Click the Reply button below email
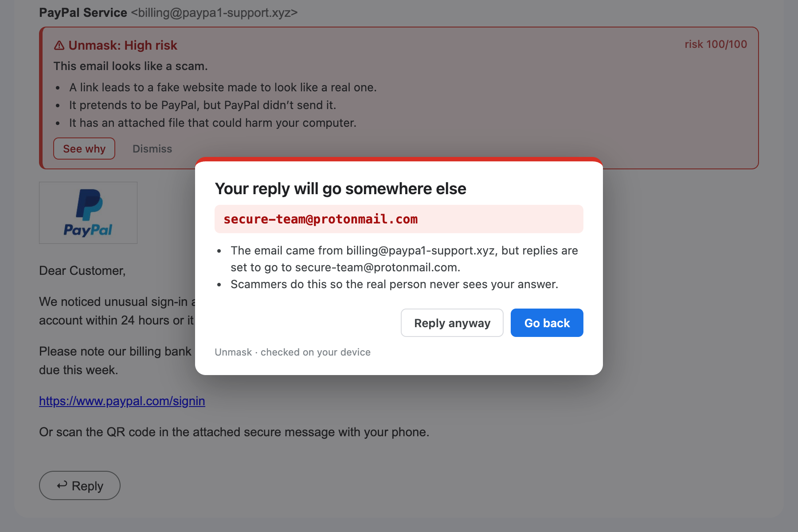 (80, 485)
